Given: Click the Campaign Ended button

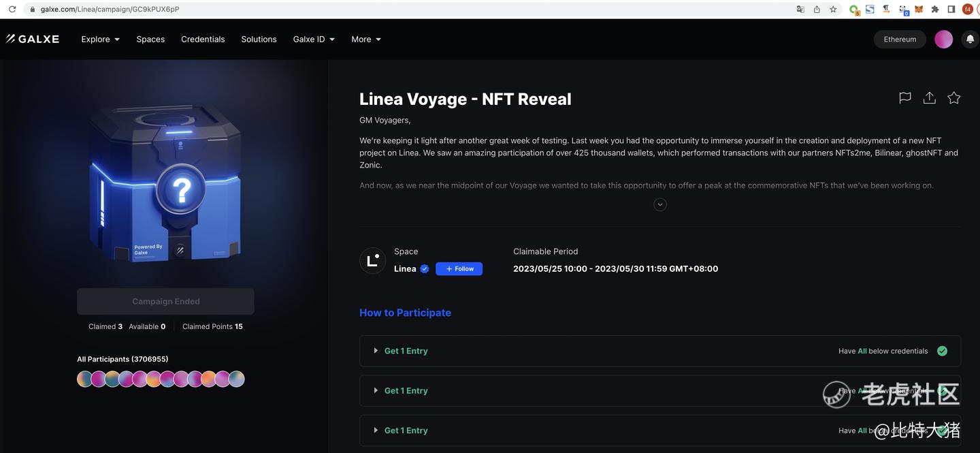Looking at the screenshot, I should 165,301.
